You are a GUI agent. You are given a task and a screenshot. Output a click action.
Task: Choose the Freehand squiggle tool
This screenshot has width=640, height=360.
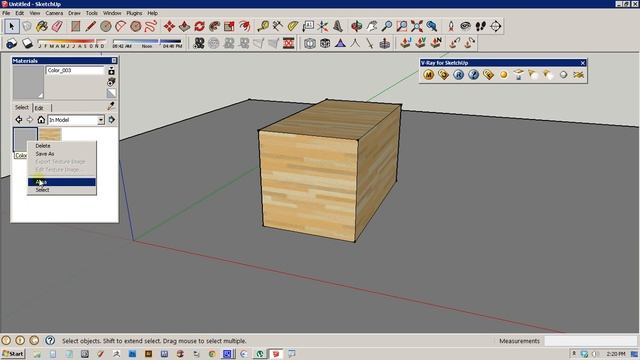pos(151,27)
